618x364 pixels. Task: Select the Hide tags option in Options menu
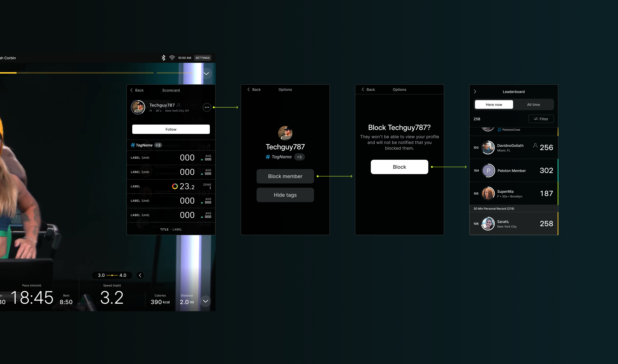coord(285,195)
